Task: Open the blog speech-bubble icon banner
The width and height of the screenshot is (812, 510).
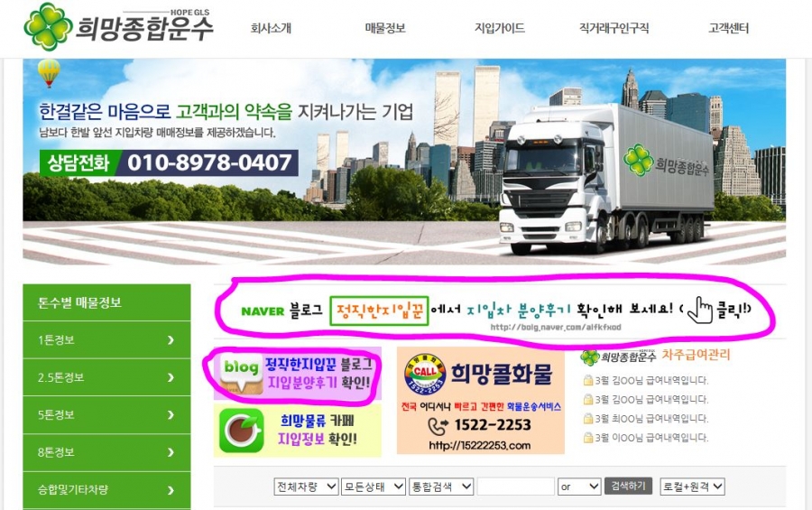Action: (x=240, y=373)
